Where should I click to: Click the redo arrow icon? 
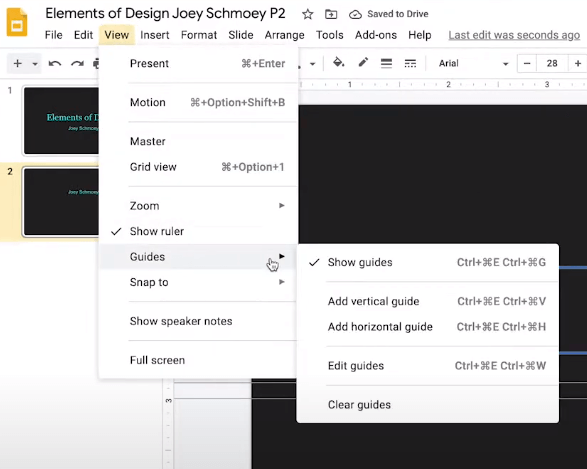point(77,64)
